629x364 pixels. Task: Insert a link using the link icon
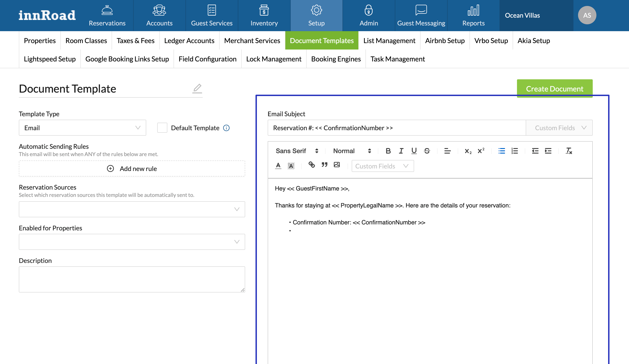(312, 165)
